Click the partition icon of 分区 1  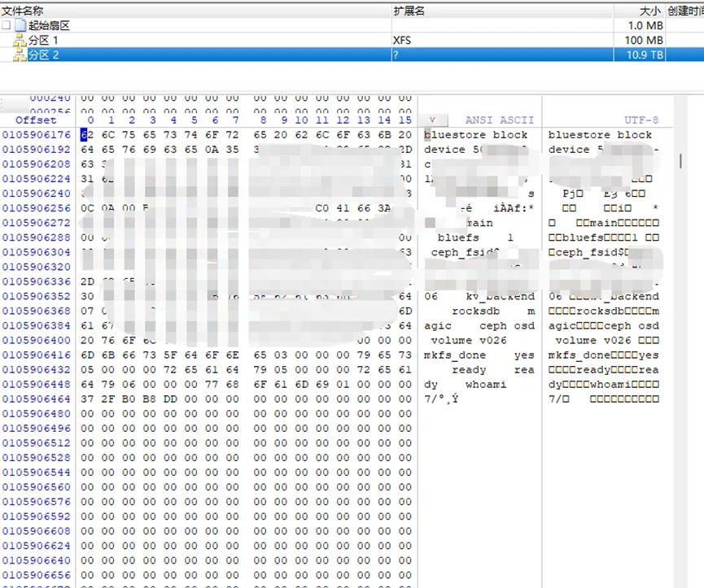point(20,41)
